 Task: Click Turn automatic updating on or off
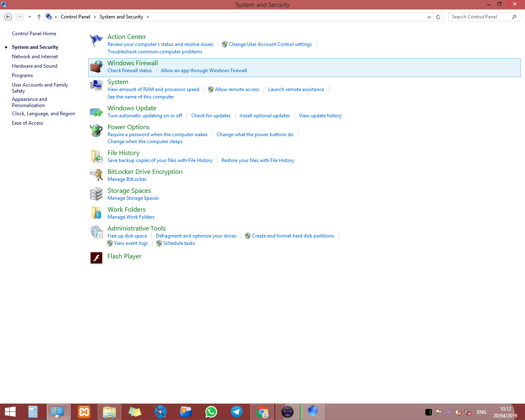pos(145,116)
